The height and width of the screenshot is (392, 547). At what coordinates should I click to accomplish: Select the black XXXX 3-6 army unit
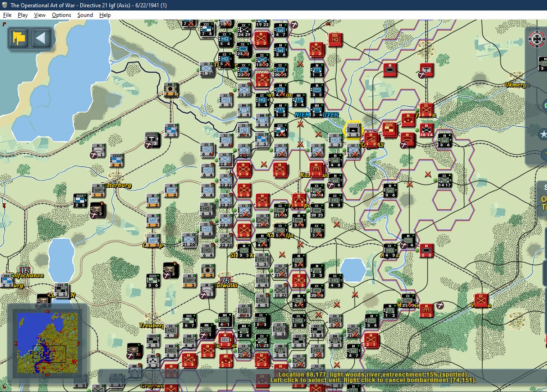pos(153,281)
